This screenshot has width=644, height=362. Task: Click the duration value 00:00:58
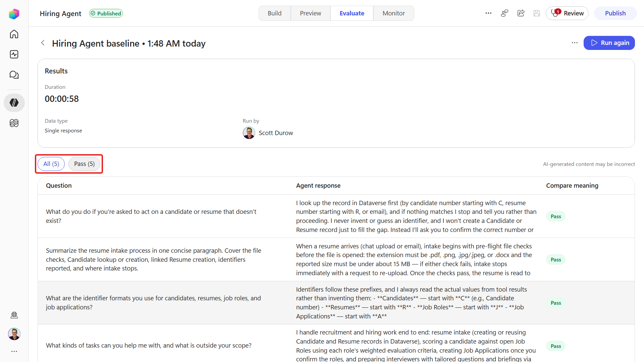click(x=62, y=99)
